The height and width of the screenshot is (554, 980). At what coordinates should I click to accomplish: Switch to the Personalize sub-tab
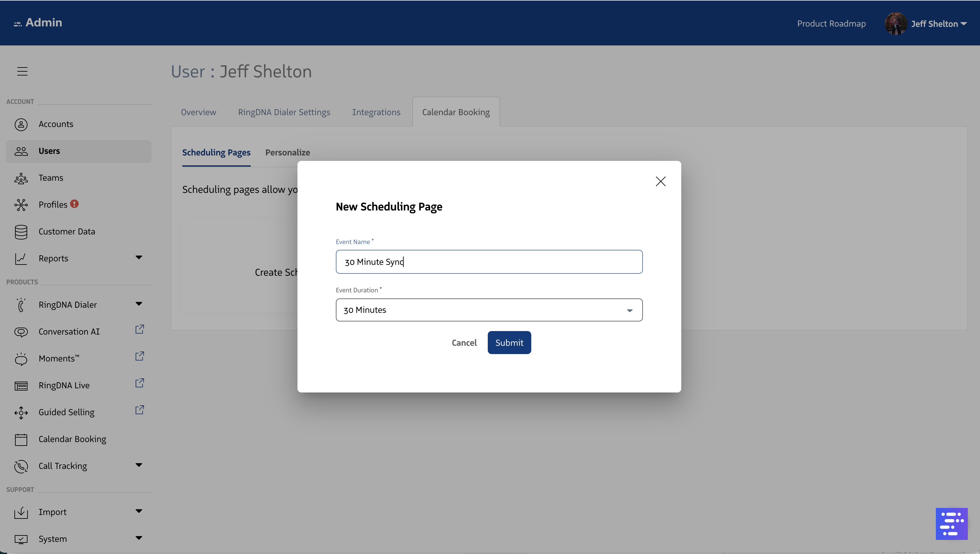click(x=287, y=153)
